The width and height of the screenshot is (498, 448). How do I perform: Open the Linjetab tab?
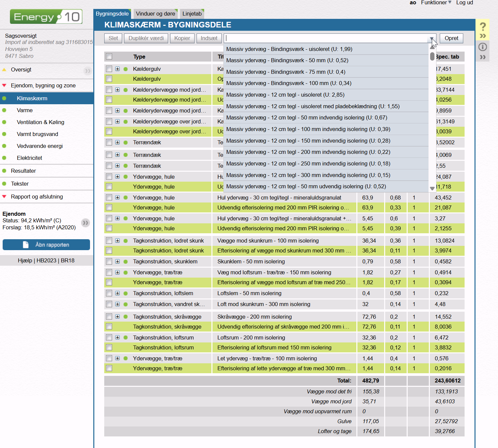[x=192, y=14]
